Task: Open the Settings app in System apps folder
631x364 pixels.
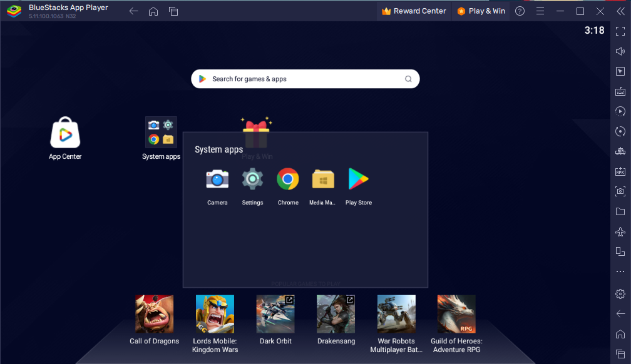Action: pos(252,179)
